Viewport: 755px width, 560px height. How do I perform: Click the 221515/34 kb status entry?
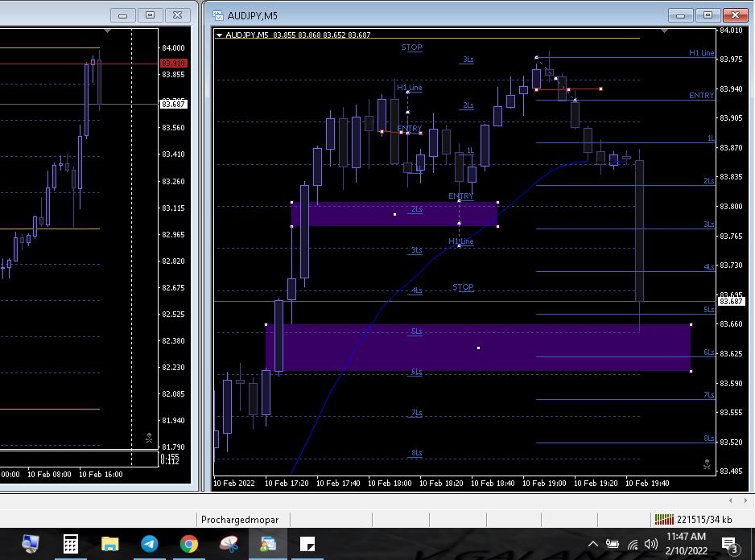tap(704, 520)
